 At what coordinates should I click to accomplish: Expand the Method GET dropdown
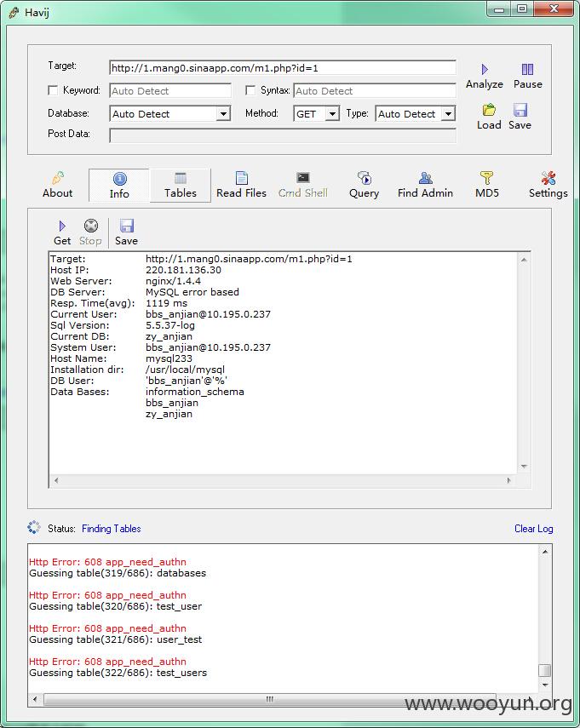(x=332, y=114)
